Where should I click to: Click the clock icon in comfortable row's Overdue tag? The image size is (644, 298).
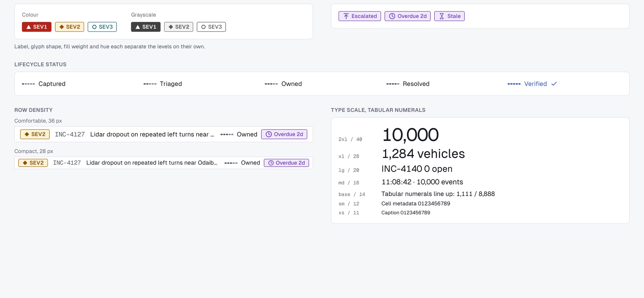pos(269,134)
